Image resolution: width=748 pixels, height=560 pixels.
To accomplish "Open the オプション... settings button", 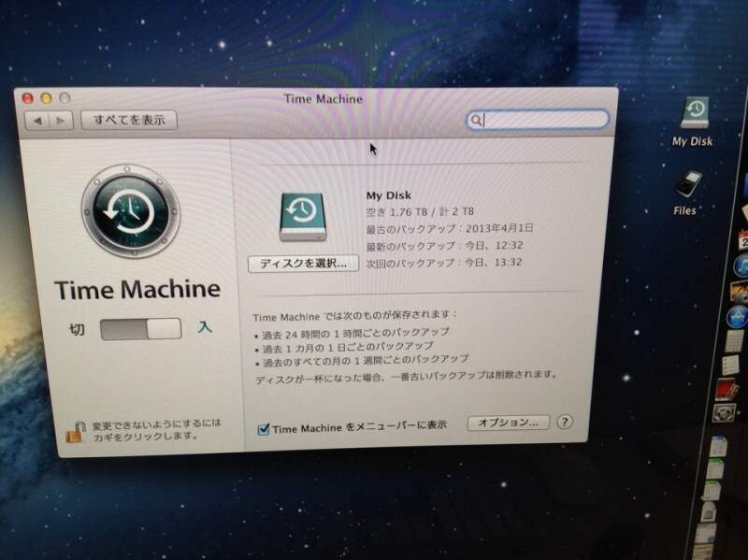I will click(507, 423).
